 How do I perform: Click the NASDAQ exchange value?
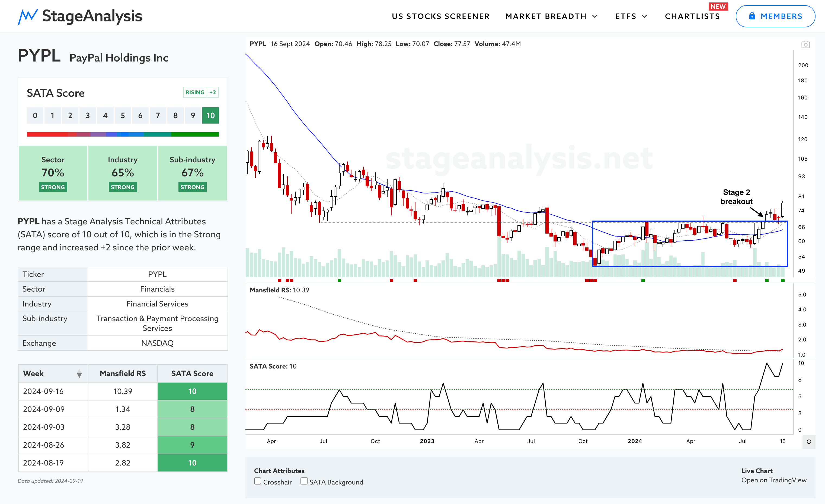pos(157,343)
